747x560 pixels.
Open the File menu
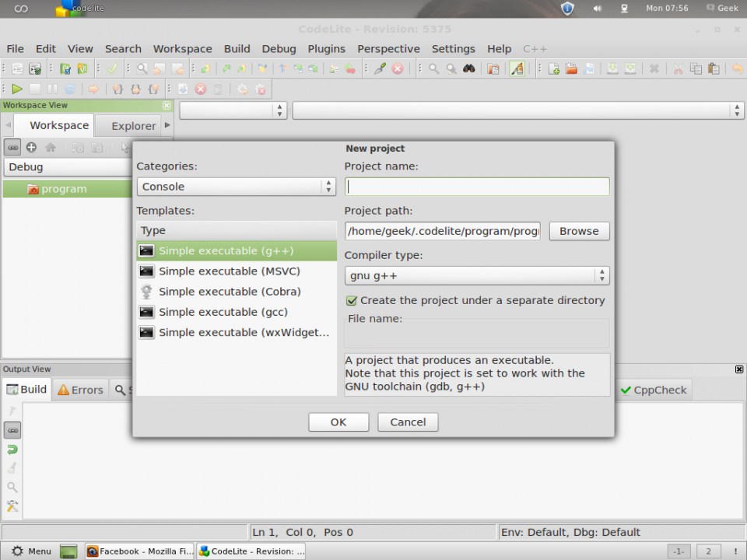point(15,49)
